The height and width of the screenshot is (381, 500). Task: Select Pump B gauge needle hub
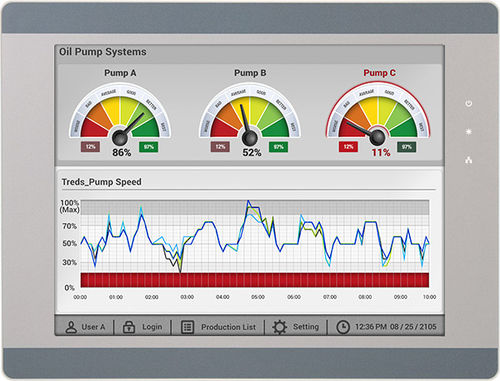click(x=249, y=137)
